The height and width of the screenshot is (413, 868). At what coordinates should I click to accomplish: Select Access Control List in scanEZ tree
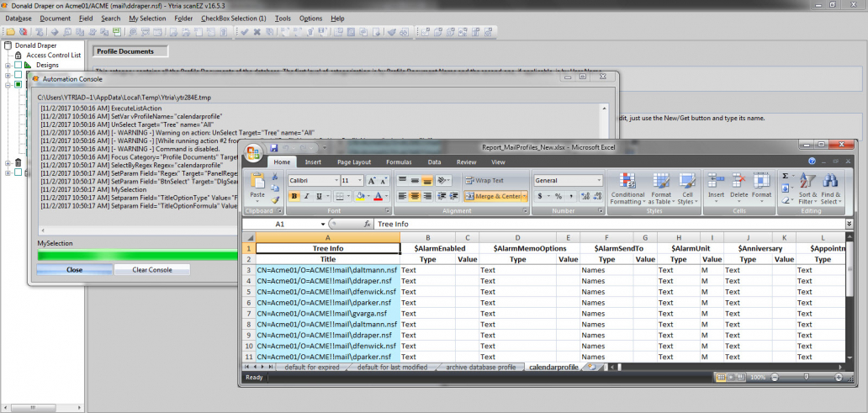(x=53, y=56)
